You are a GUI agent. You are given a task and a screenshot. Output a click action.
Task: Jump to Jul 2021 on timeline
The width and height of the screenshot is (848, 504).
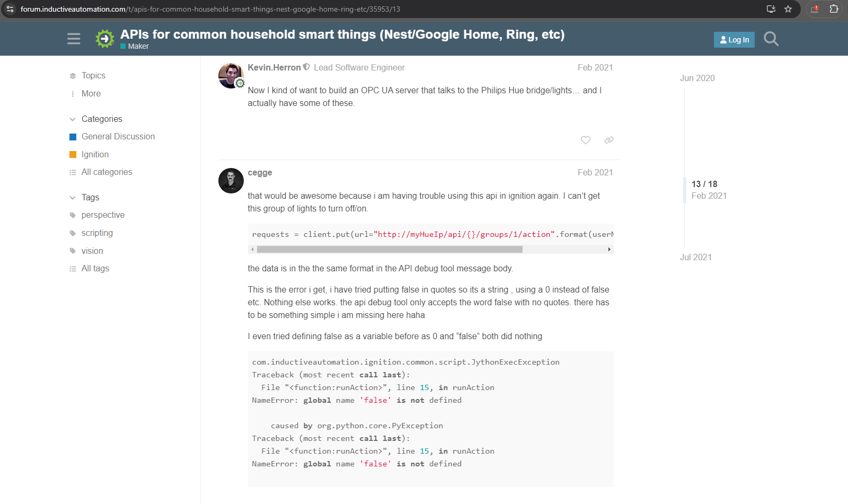[x=696, y=257]
